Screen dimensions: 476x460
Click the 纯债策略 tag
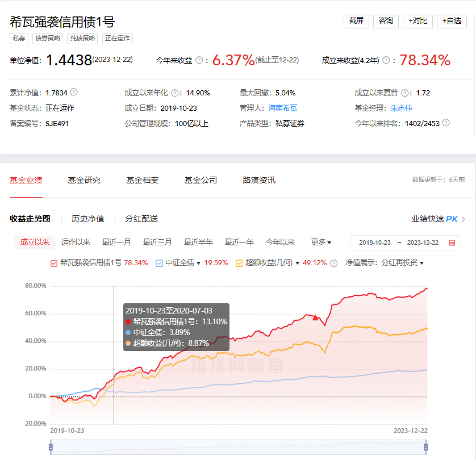82,39
